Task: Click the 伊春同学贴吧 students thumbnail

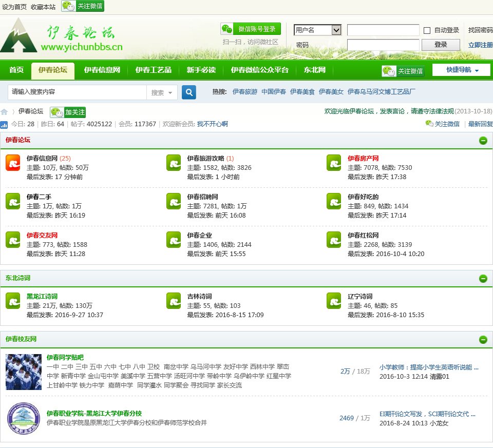Action: [24, 372]
